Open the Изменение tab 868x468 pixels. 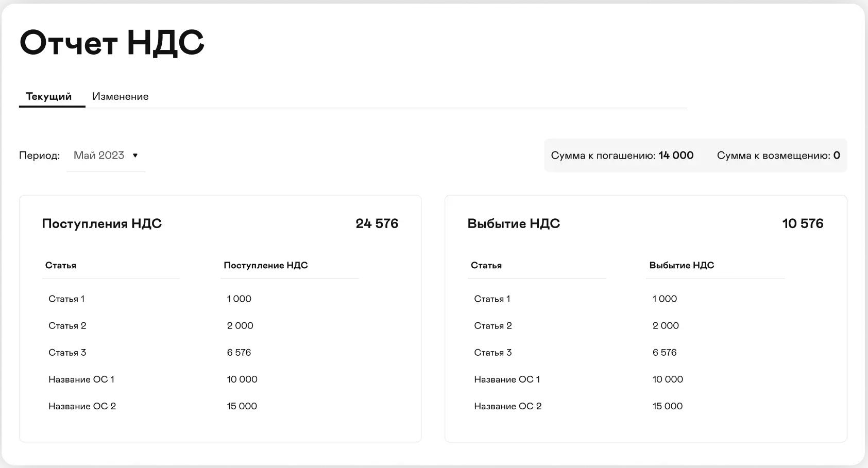(121, 96)
